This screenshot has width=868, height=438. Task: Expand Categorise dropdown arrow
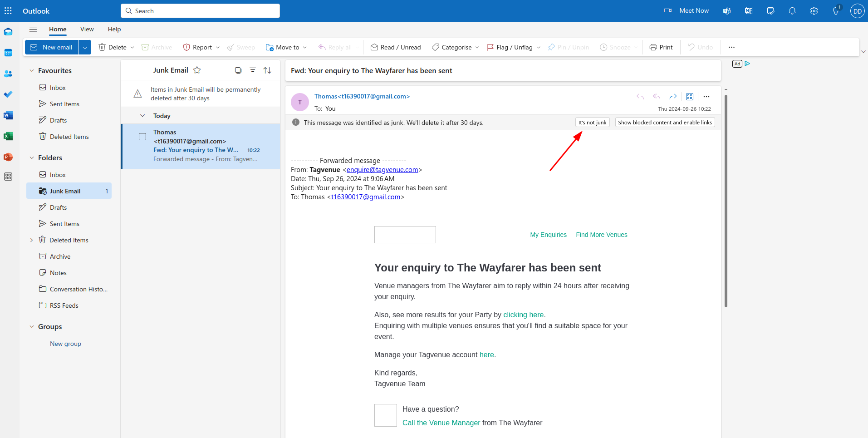477,47
